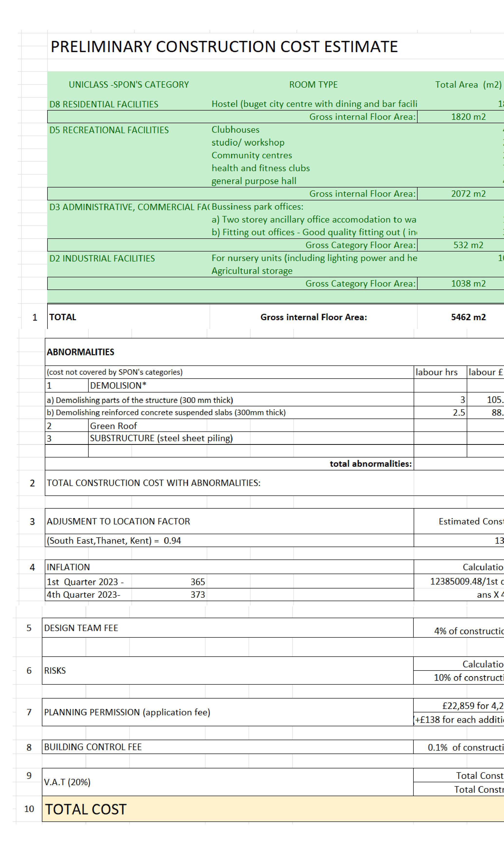Select the 1820 m2 floor area cell
Viewport: 504px width, 848px height.
(x=468, y=117)
